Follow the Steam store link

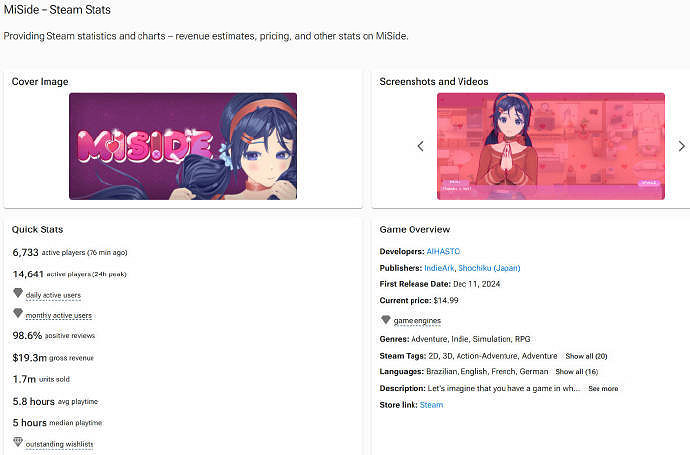(x=431, y=405)
